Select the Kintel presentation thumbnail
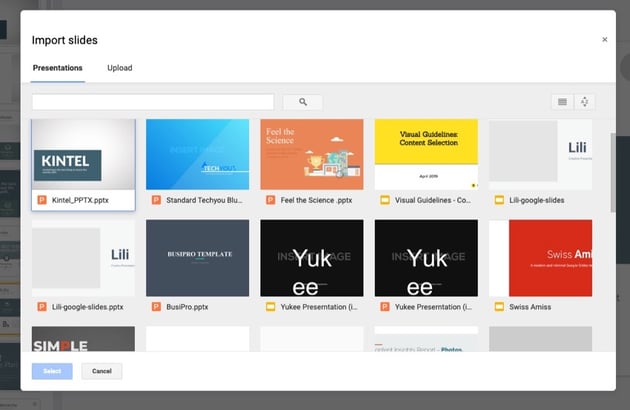Screen dimensions: 630x410 [84, 155]
